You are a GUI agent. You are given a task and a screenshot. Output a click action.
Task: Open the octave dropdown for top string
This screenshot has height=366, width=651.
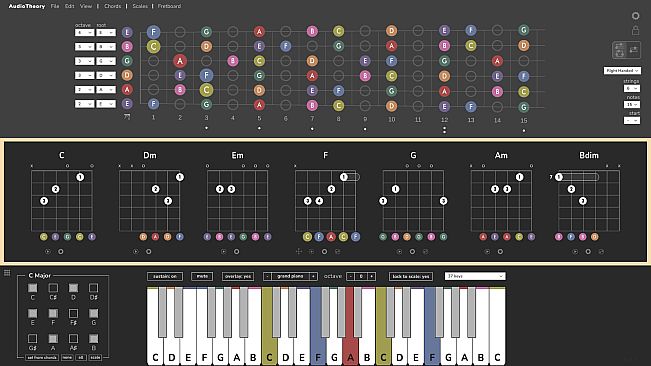coord(84,32)
